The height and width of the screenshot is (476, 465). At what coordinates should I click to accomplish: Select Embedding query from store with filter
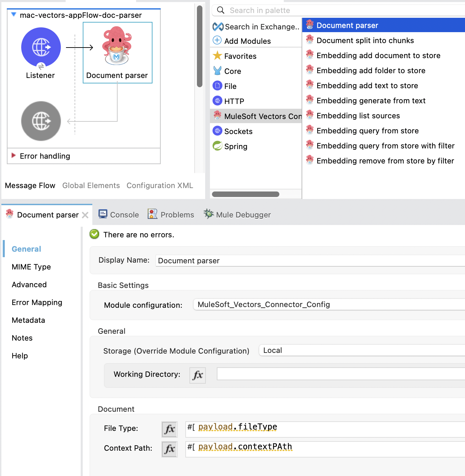pos(380,146)
